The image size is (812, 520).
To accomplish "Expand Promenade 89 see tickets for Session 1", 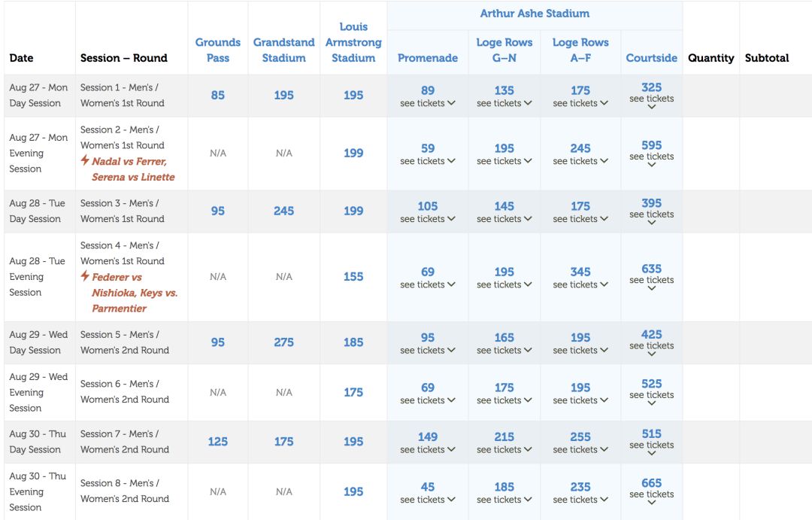I will [428, 103].
